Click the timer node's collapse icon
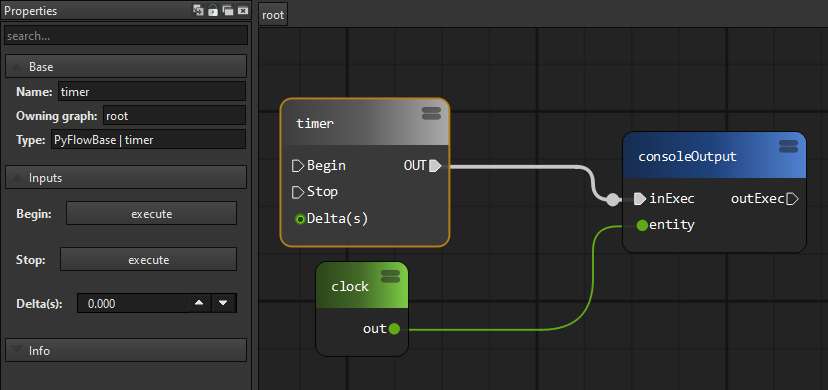This screenshot has height=390, width=828. click(x=431, y=113)
